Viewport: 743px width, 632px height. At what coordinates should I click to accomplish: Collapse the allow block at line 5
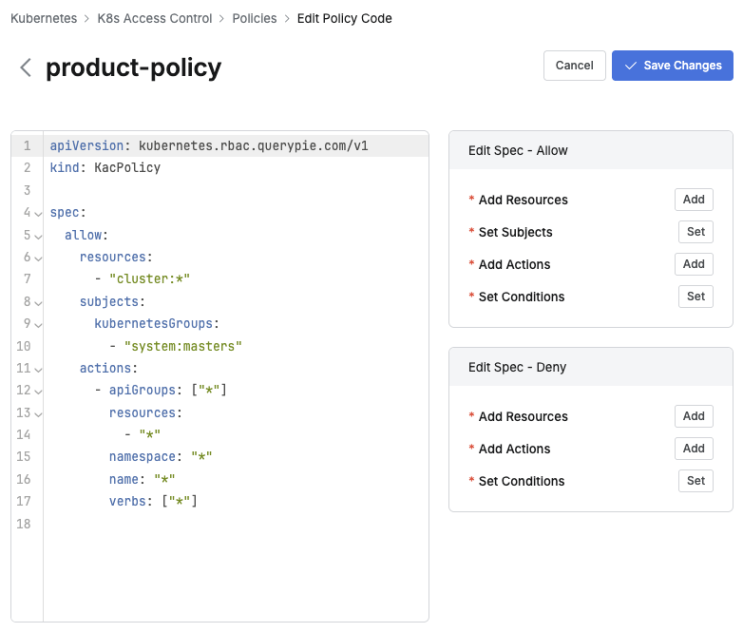pos(38,236)
